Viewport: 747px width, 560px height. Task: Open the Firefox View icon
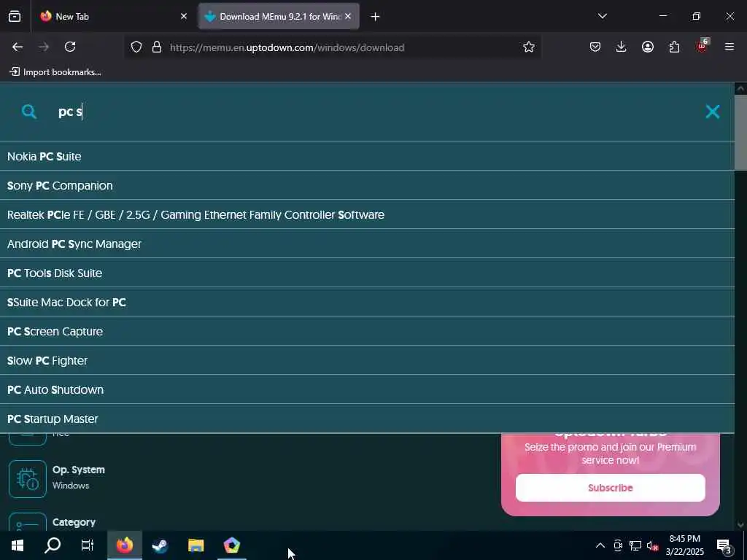coord(15,16)
